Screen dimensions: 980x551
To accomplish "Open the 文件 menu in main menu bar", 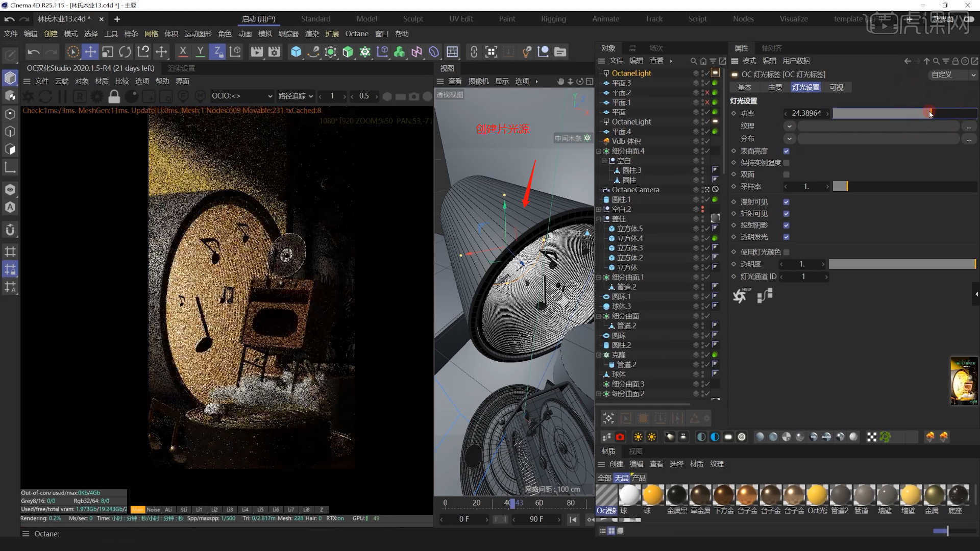I will pos(11,34).
